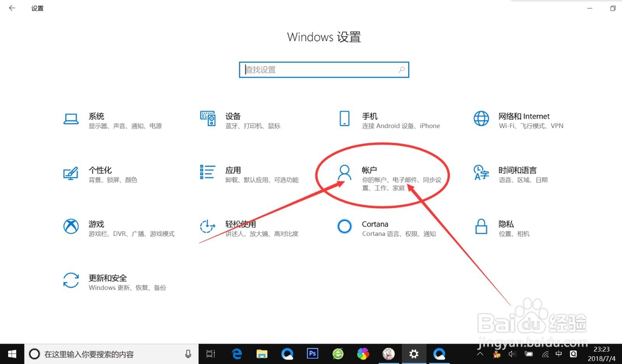Restore down the Settings window
The image size is (622, 364).
click(x=613, y=8)
